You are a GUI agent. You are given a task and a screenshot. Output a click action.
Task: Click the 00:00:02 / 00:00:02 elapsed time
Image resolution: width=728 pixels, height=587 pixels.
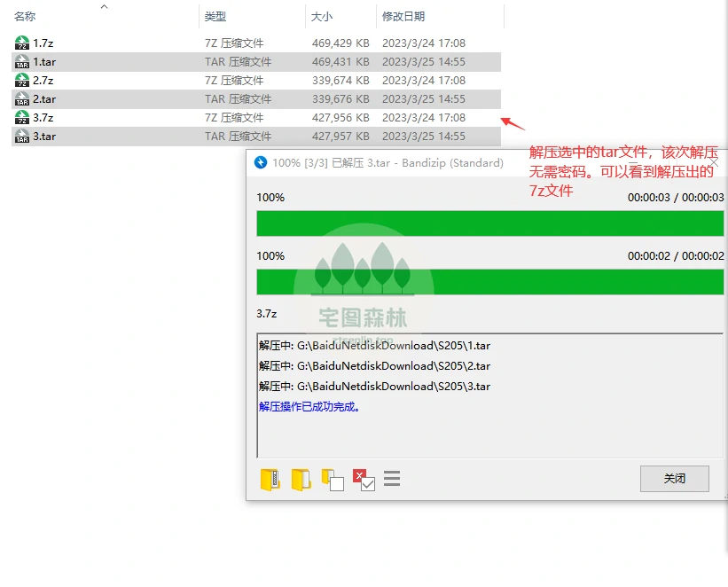click(676, 256)
